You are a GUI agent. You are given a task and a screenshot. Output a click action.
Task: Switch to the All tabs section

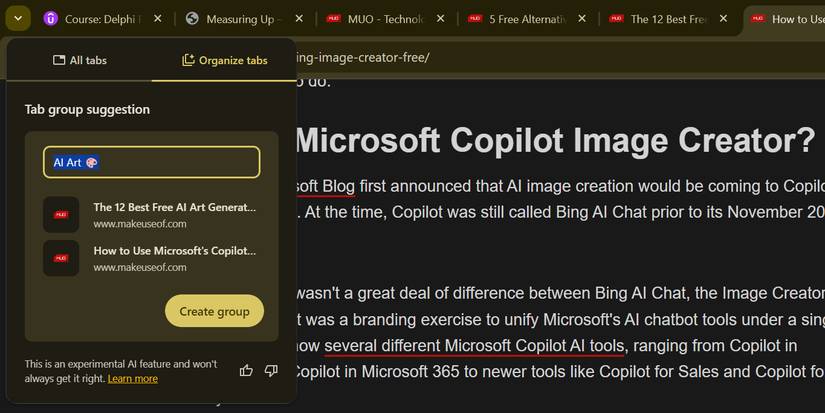tap(79, 60)
